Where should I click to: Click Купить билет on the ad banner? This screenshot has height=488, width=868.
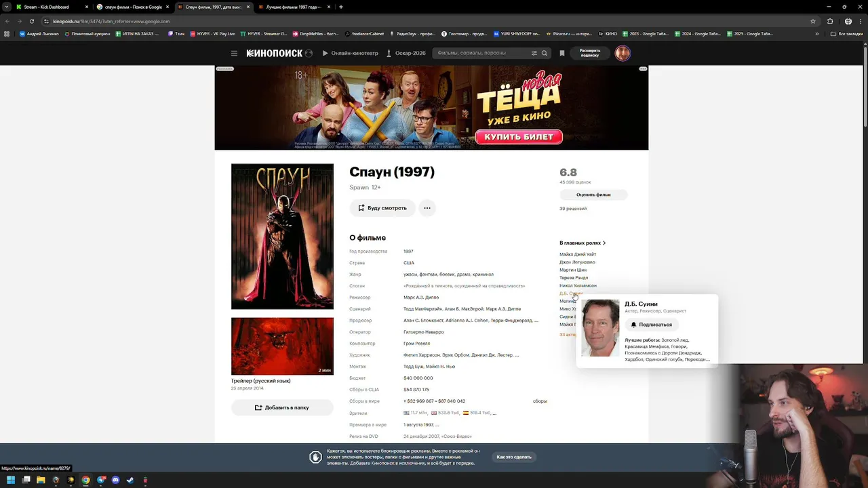click(519, 137)
